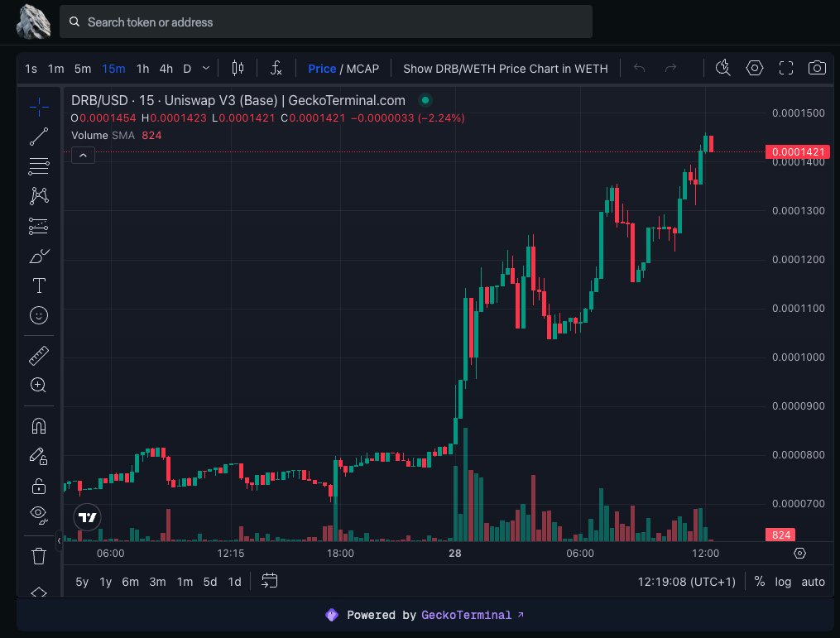The image size is (840, 638).
Task: Toggle stay-in-drawing-mode pencil lock
Action: [39, 456]
